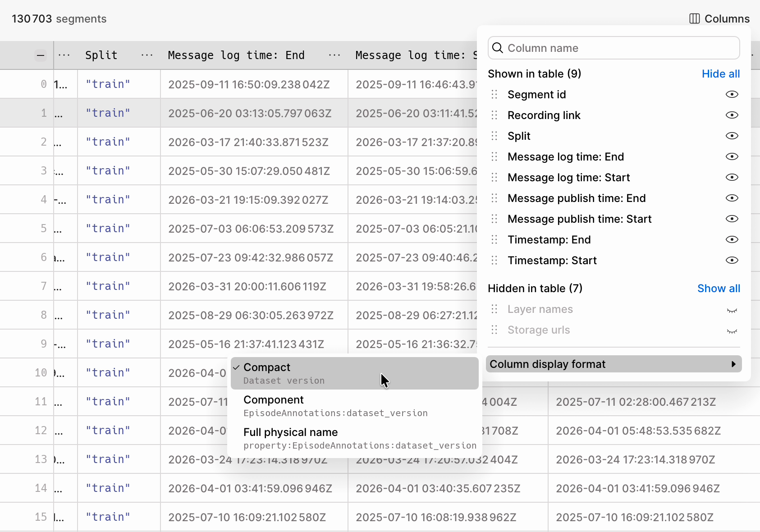Screen dimensions: 760x532
Task: Click the search magnifier icon
Action: (x=498, y=48)
